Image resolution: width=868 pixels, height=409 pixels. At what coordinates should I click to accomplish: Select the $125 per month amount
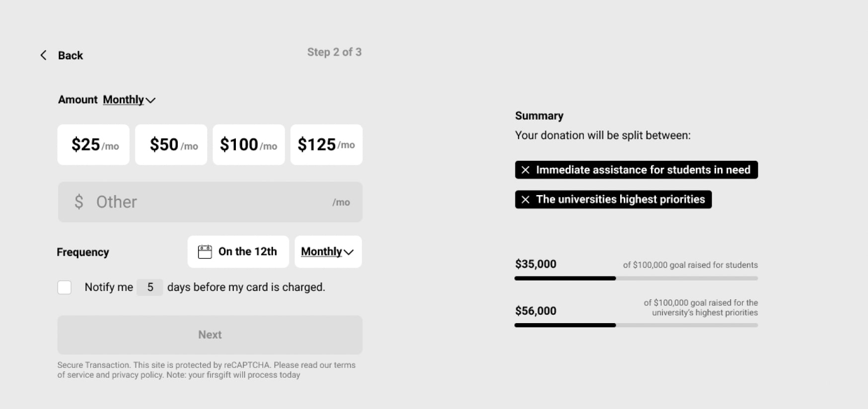[x=326, y=144]
